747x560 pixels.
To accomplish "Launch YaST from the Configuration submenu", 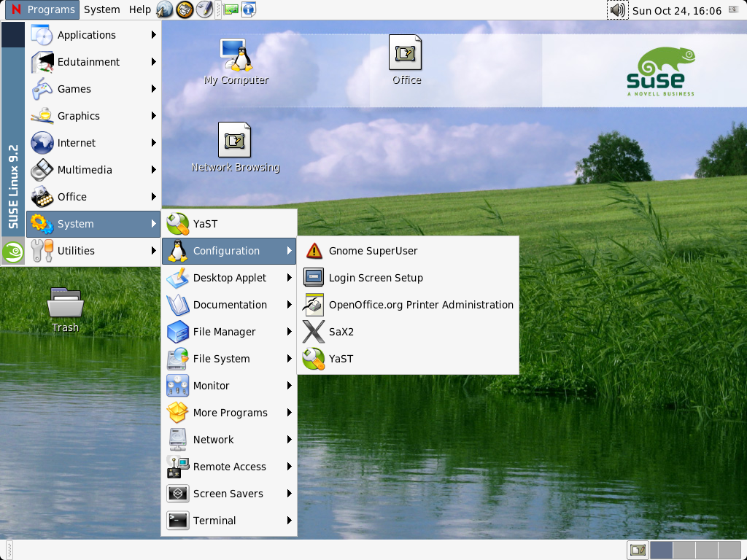I will click(x=408, y=359).
